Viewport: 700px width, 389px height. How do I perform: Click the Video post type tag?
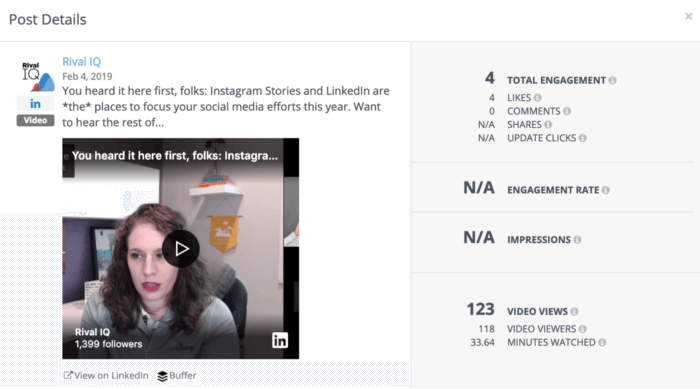[35, 120]
